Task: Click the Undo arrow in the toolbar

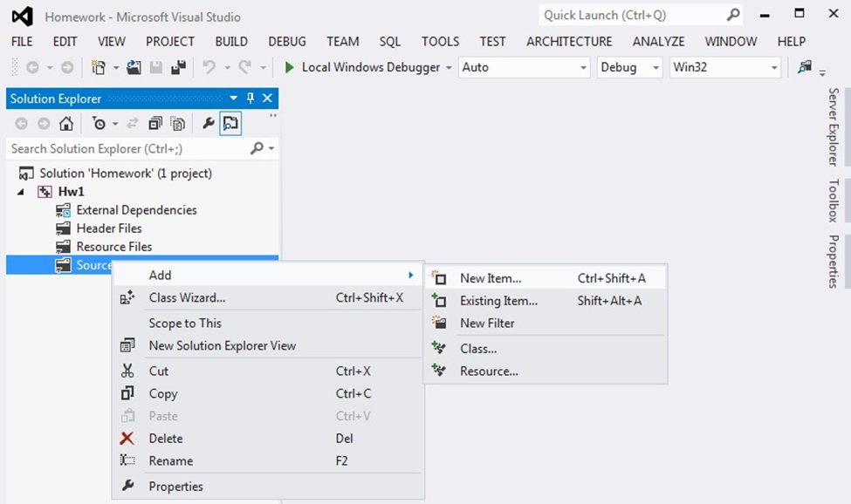Action: point(209,67)
